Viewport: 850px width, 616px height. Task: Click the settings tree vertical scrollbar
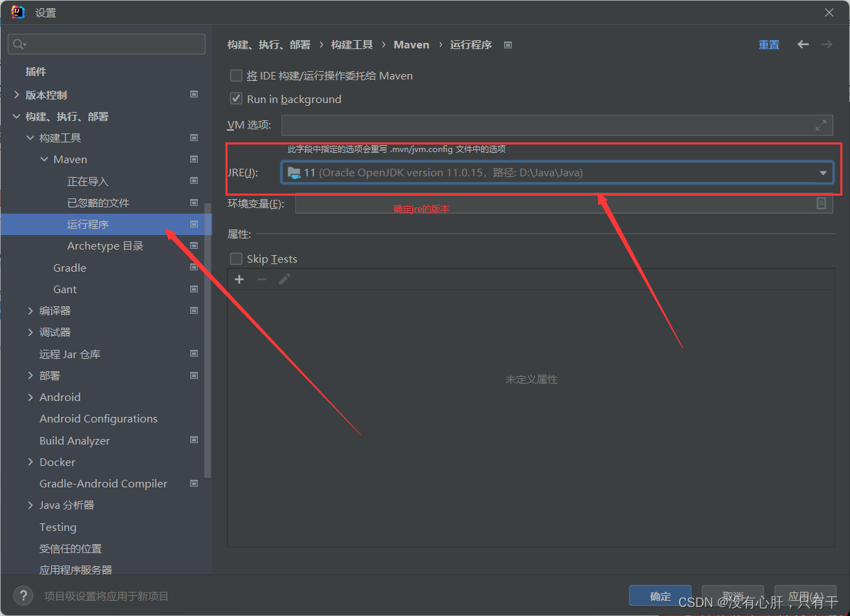tap(208, 339)
